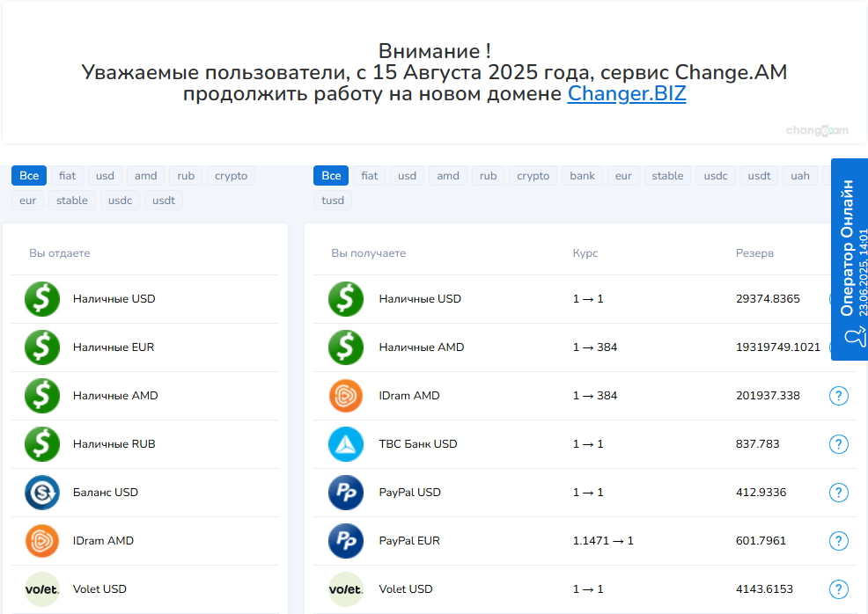
Task: Select left 'eur' filter tag
Action: pyautogui.click(x=27, y=201)
